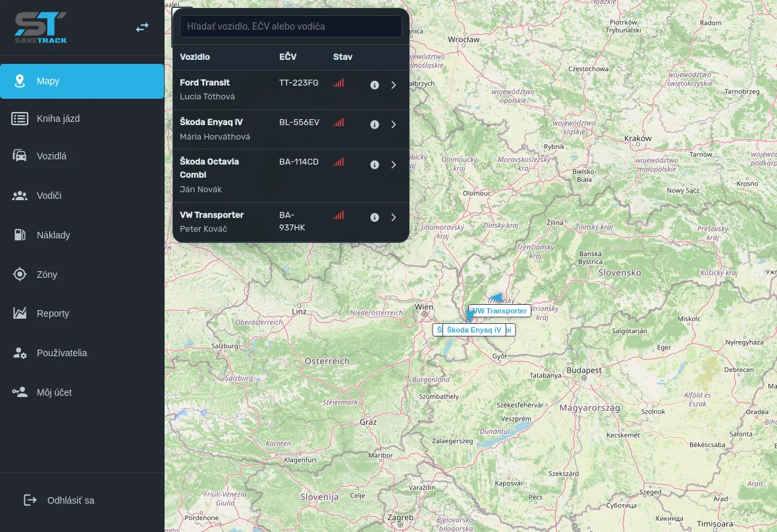Expand the Škoda Octavia Combi row chevron
Viewport: 777px width, 532px height.
click(394, 165)
